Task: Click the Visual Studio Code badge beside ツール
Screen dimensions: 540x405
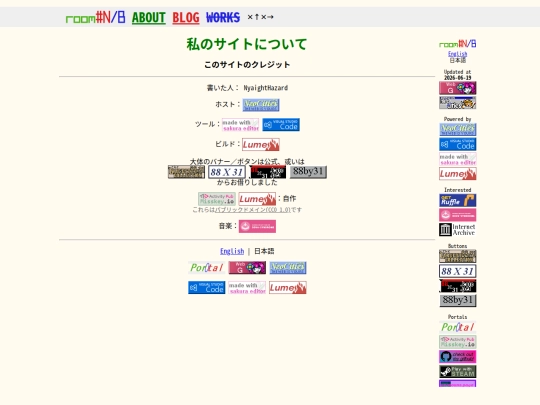Action: pyautogui.click(x=281, y=125)
